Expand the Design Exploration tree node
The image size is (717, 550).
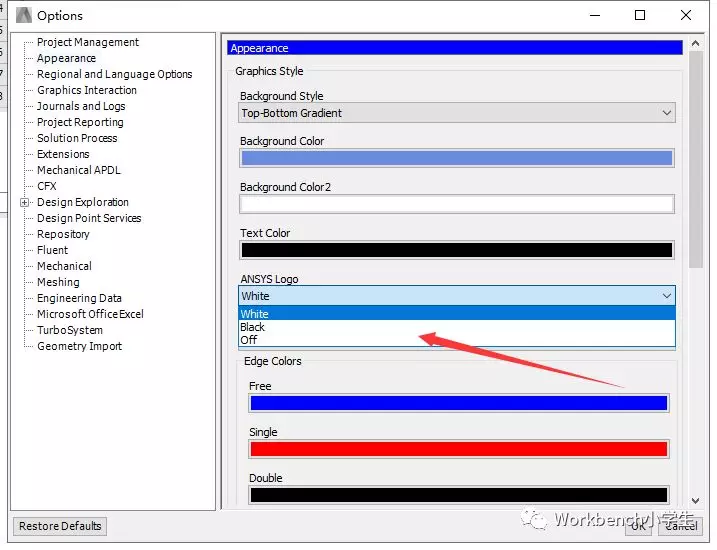point(25,203)
